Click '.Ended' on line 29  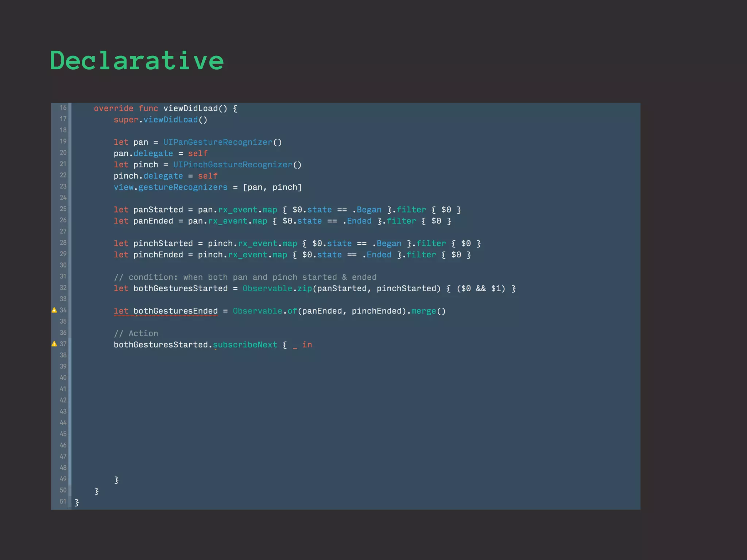(377, 255)
